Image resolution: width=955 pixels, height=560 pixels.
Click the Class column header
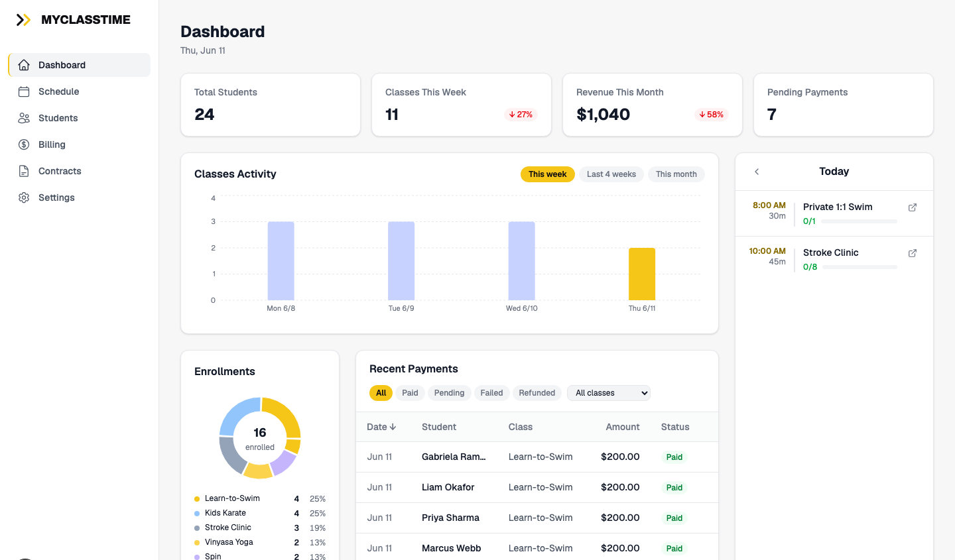coord(521,427)
